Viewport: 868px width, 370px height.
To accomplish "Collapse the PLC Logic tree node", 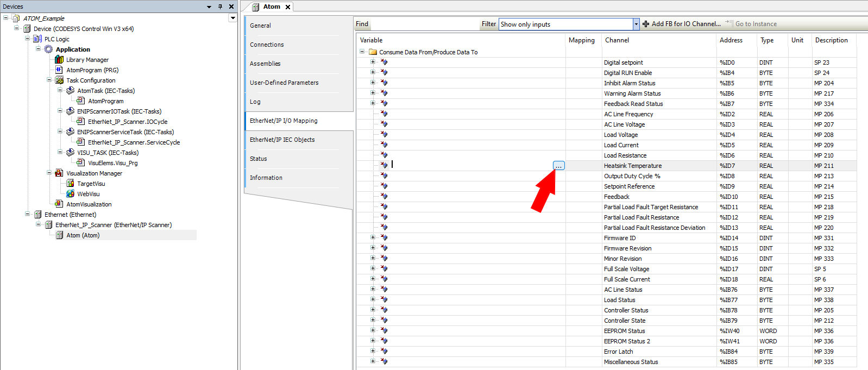I will click(27, 39).
